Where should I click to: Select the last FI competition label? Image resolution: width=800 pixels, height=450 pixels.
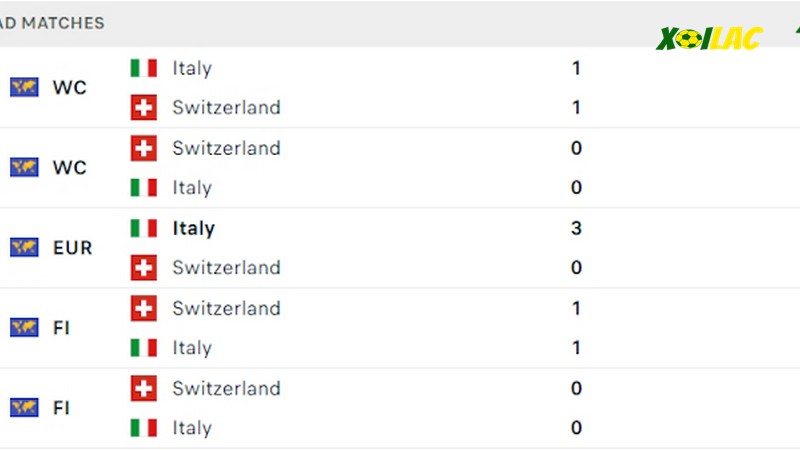pyautogui.click(x=61, y=408)
